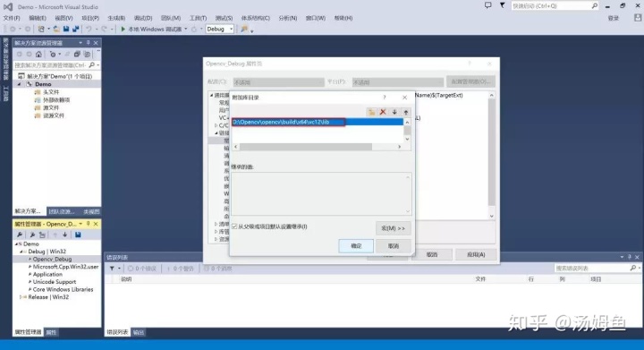Open the debugger target dropdown arrow beside the Windows debugger

pyautogui.click(x=186, y=29)
